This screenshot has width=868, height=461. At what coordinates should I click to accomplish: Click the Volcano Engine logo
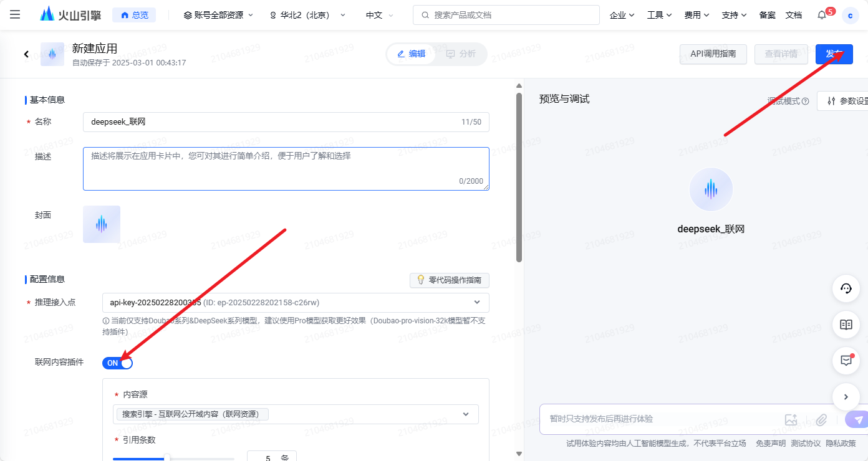tap(70, 14)
